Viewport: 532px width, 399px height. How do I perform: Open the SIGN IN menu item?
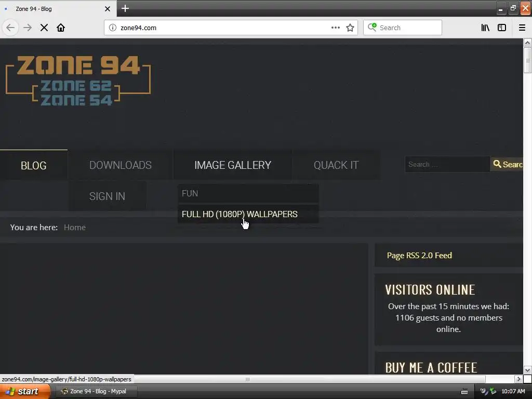[x=107, y=196]
